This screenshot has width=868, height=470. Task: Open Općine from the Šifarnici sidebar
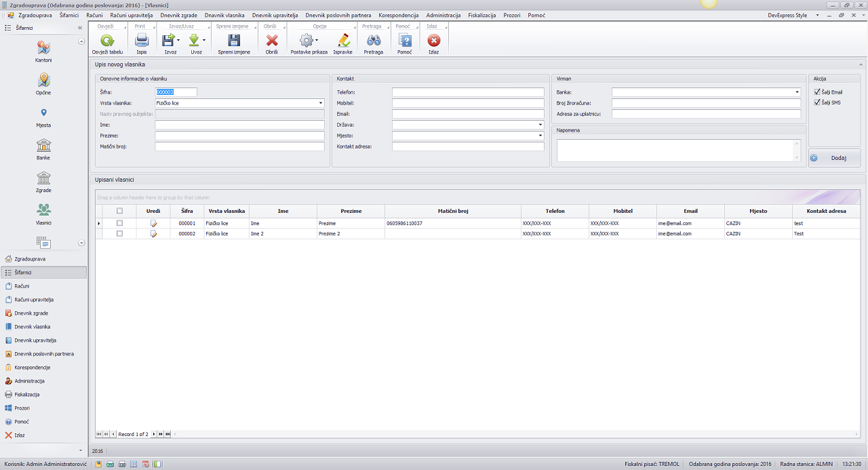point(43,84)
